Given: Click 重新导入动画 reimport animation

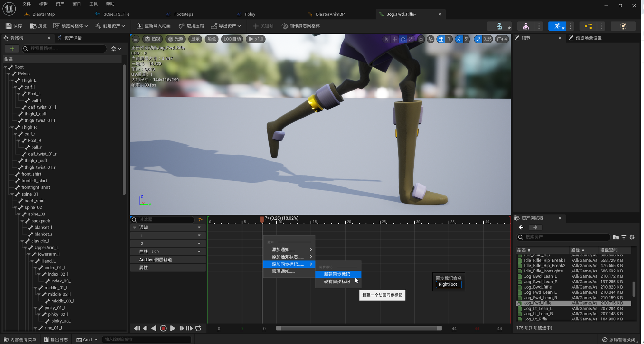Looking at the screenshot, I should click(x=154, y=26).
